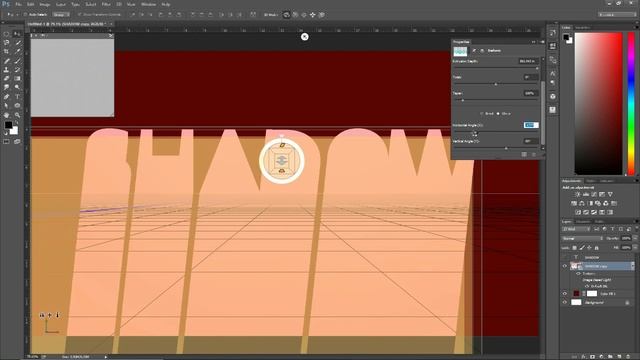Select the Eyedropper tool
Viewport: 640px width, 360px height.
18,51
